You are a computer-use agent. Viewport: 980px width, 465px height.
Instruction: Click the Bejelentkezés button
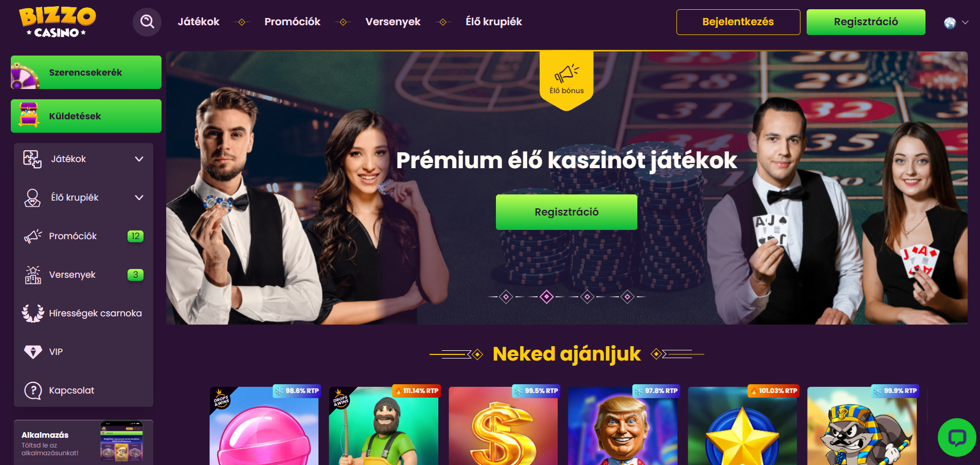click(x=738, y=22)
